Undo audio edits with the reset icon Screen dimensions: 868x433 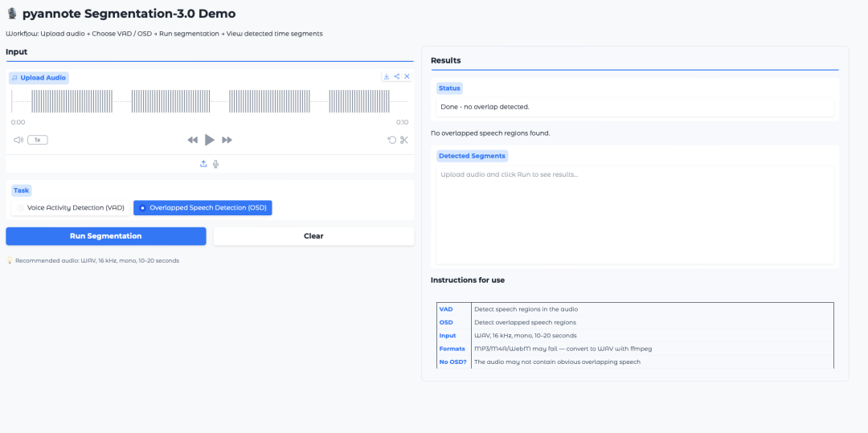click(392, 140)
